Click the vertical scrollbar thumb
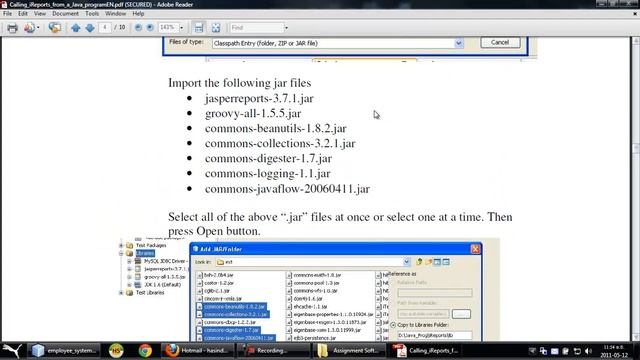The width and height of the screenshot is (640, 360). [636, 148]
